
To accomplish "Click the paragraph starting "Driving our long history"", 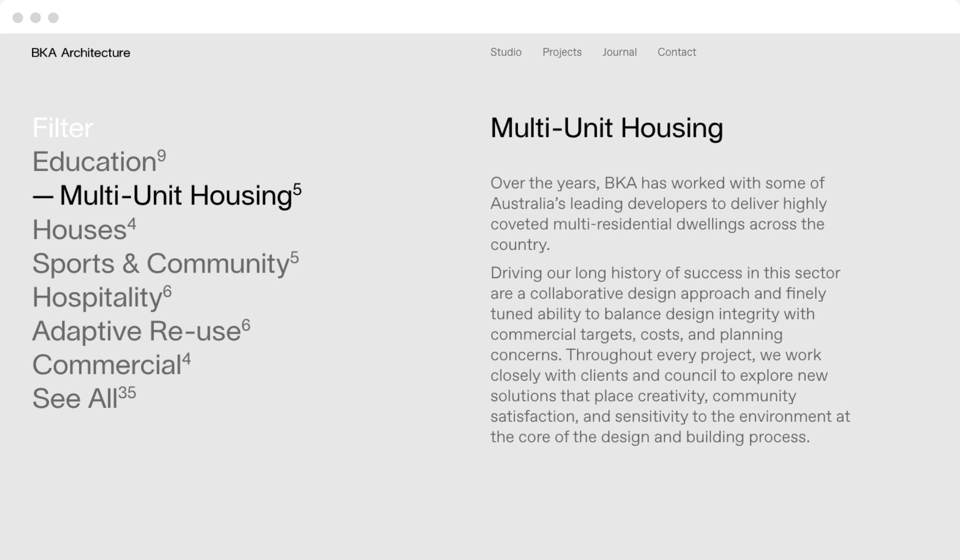I will click(x=670, y=355).
